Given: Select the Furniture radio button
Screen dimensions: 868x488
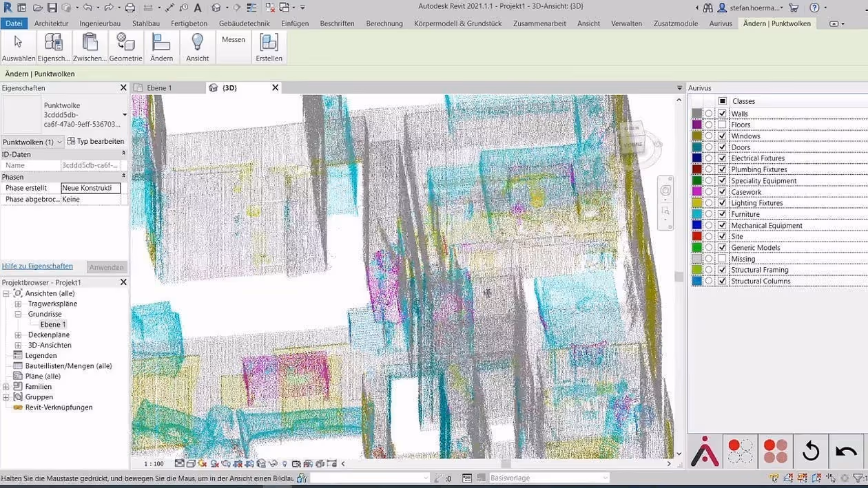Looking at the screenshot, I should (709, 214).
